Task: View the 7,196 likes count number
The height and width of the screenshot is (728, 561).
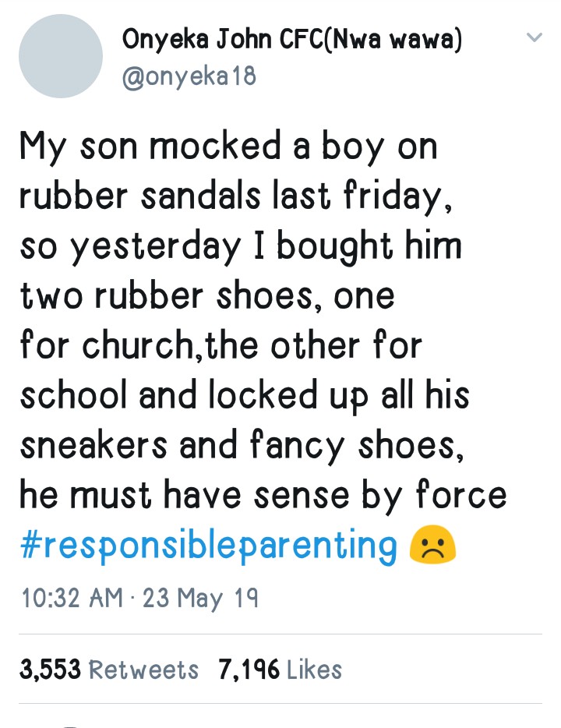Action: pyautogui.click(x=249, y=670)
